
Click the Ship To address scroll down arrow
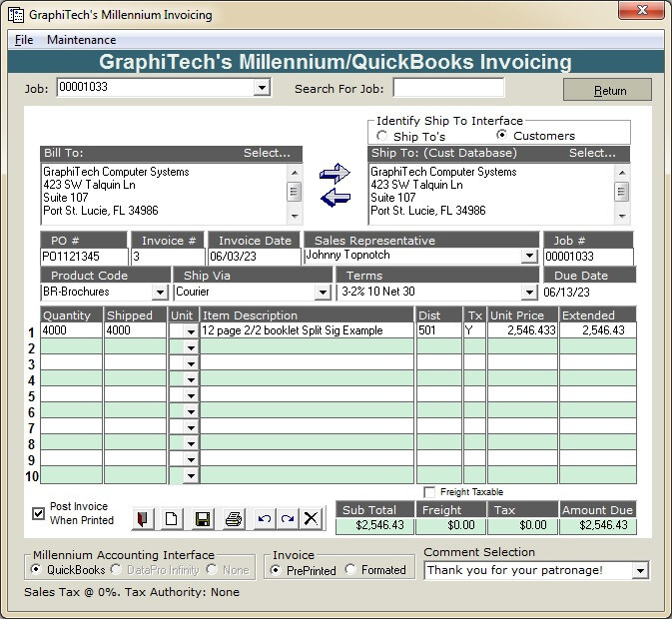pyautogui.click(x=622, y=216)
